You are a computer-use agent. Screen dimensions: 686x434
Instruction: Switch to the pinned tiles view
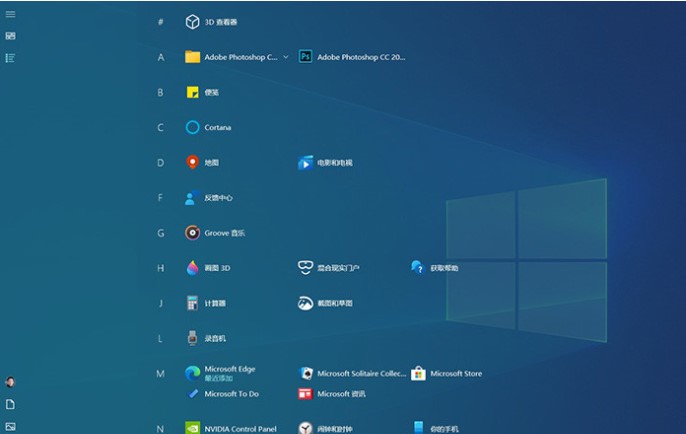11,36
